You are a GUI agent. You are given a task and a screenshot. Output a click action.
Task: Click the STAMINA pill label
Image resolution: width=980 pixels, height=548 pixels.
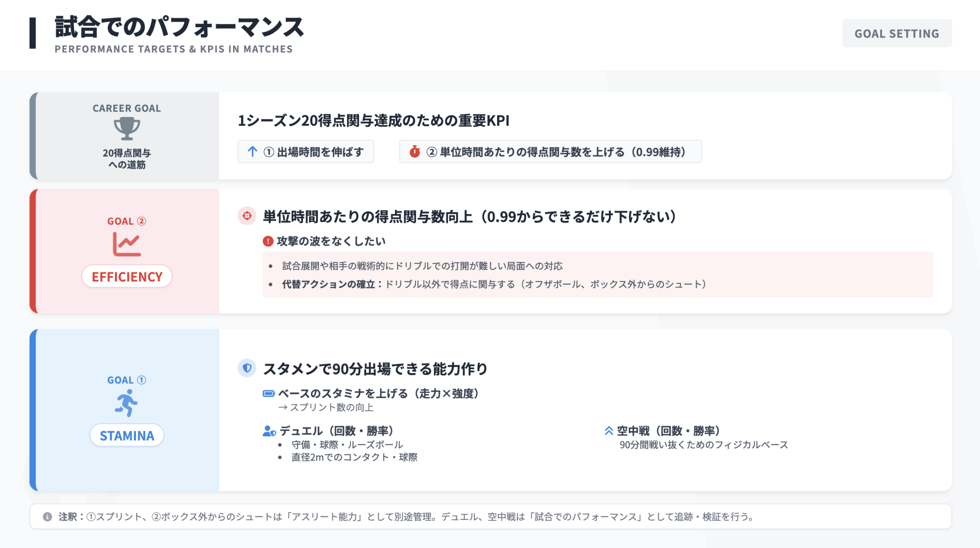[x=127, y=435]
